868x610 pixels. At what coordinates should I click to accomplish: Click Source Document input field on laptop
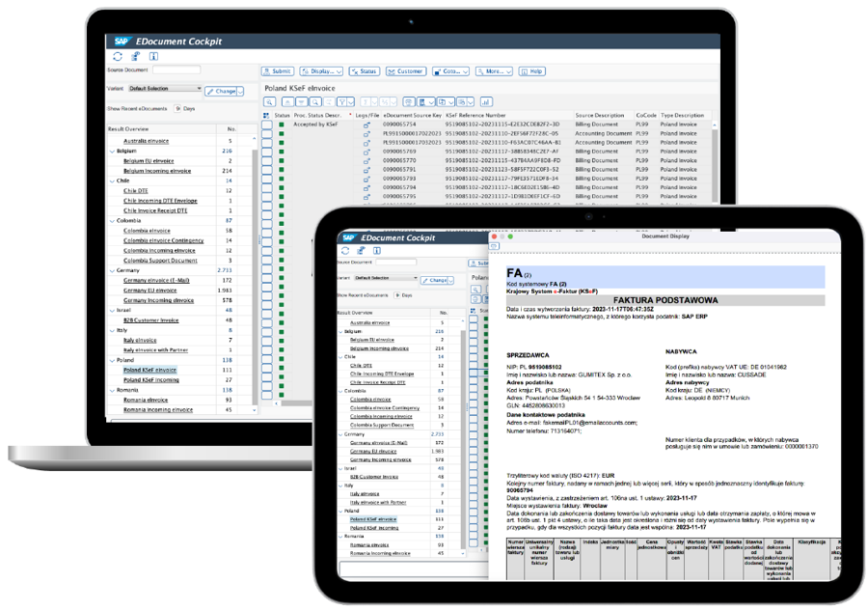point(176,69)
